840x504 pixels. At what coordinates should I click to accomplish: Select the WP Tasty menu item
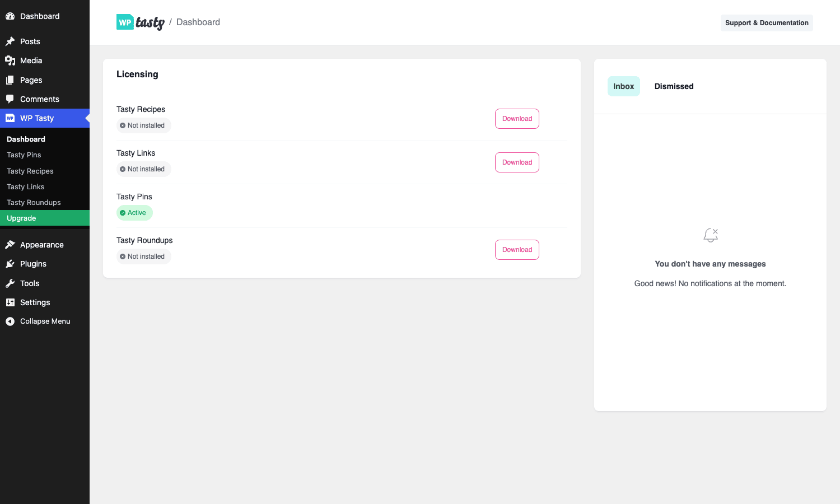pyautogui.click(x=45, y=118)
